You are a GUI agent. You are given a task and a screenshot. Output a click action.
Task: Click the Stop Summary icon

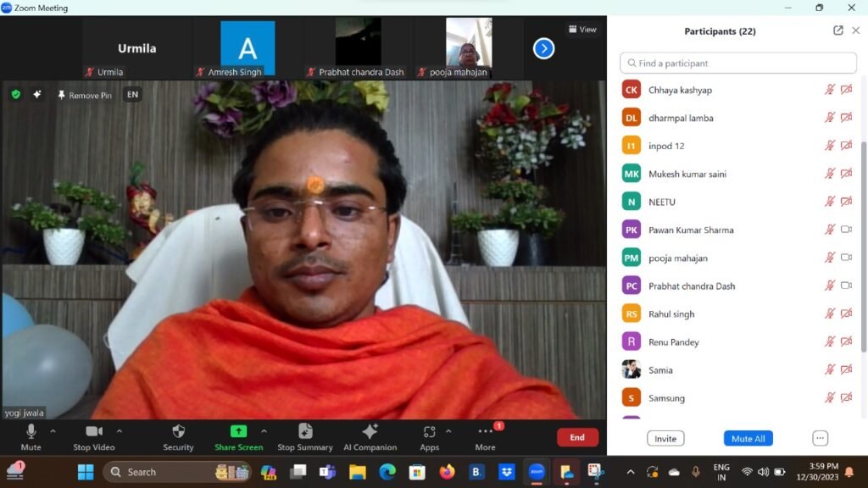click(x=304, y=432)
